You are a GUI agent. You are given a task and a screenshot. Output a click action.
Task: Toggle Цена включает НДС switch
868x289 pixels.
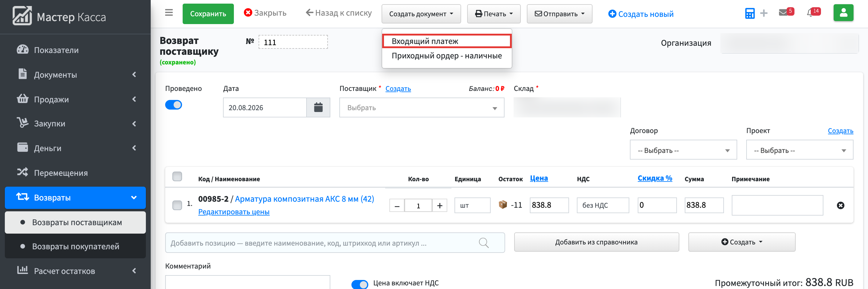360,284
